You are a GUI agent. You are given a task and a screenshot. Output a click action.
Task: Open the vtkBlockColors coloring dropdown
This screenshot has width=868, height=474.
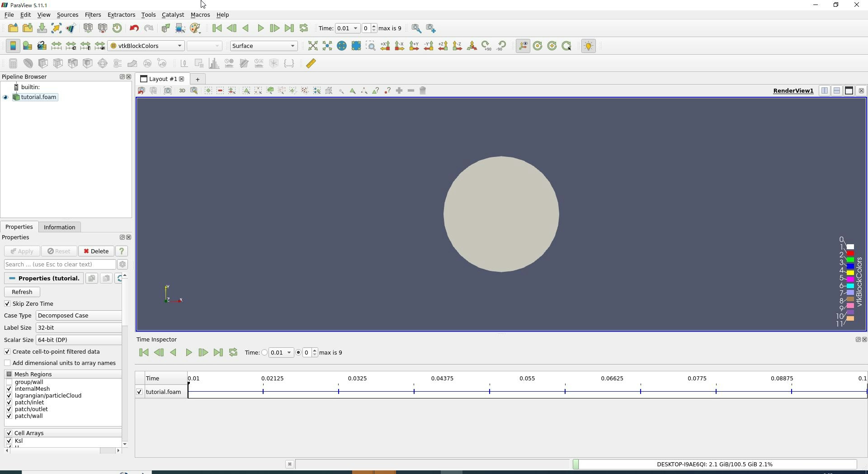tap(146, 46)
